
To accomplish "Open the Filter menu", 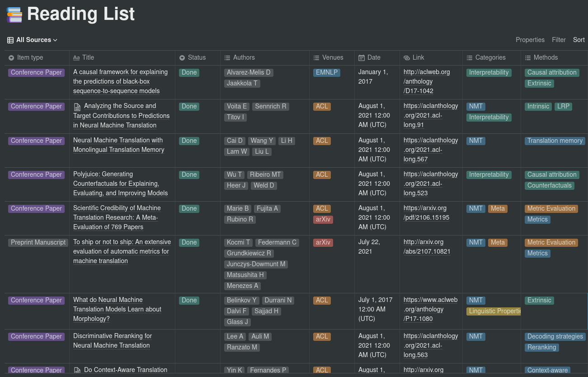I will pyautogui.click(x=559, y=40).
